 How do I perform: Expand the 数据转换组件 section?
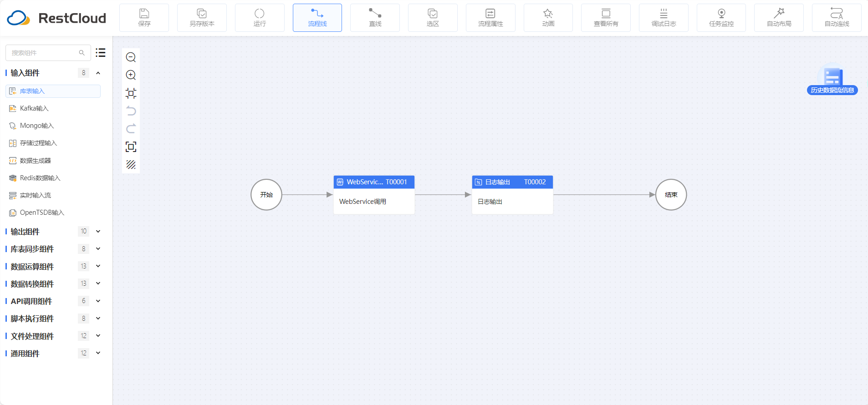98,283
